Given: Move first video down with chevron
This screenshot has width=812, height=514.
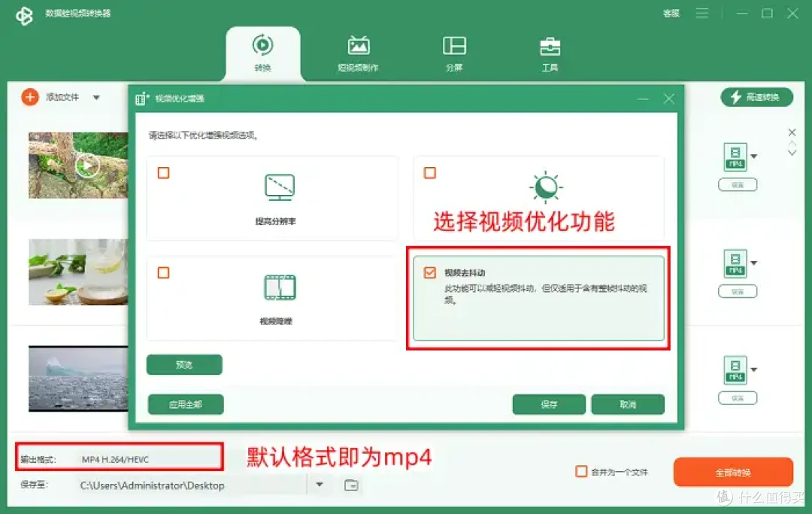Looking at the screenshot, I should click(x=792, y=153).
